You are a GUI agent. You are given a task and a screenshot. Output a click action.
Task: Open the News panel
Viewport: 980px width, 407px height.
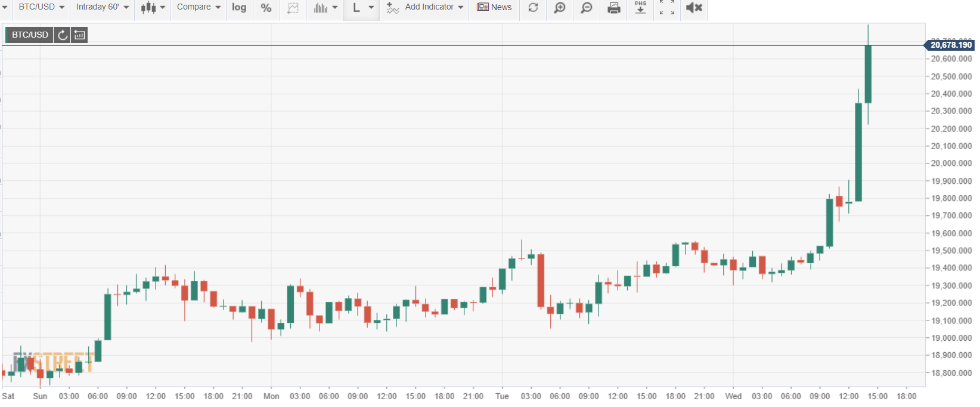pyautogui.click(x=494, y=7)
